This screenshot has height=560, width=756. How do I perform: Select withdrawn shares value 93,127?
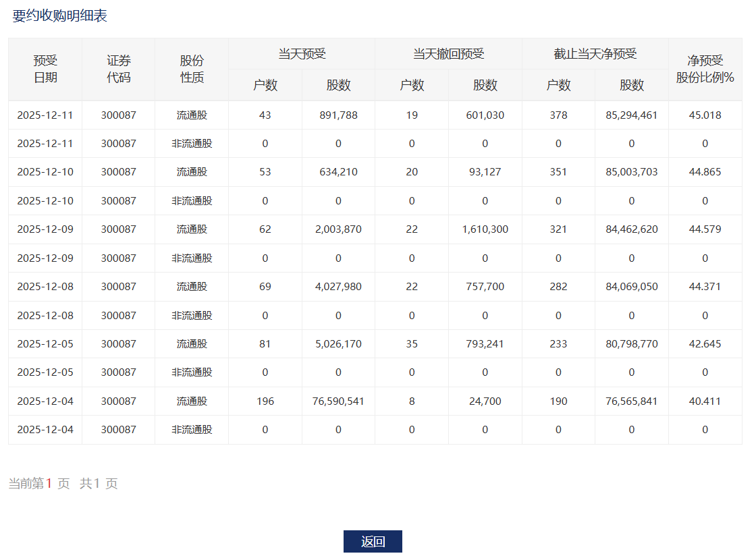tap(485, 172)
